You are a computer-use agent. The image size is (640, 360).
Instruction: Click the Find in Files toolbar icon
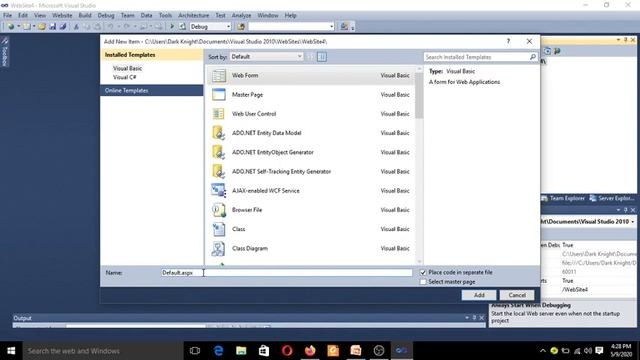(241, 27)
